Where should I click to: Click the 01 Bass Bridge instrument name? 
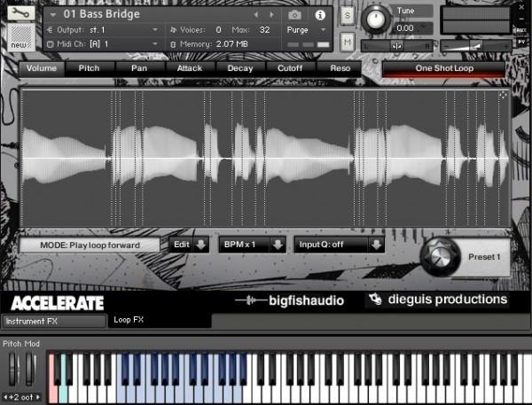pos(102,14)
